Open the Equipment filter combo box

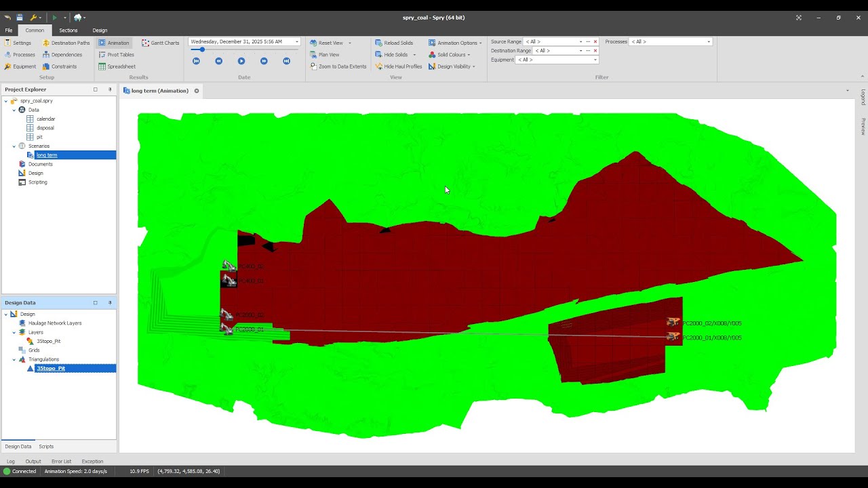(x=557, y=60)
